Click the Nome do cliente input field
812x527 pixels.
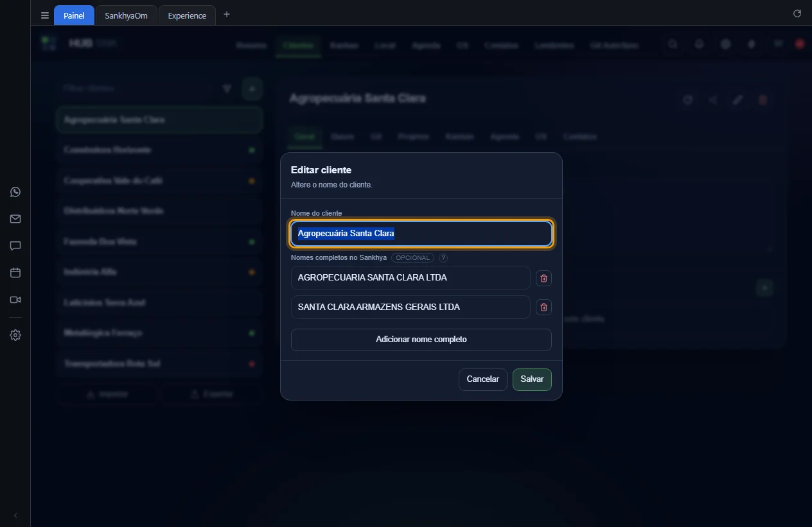pos(421,234)
